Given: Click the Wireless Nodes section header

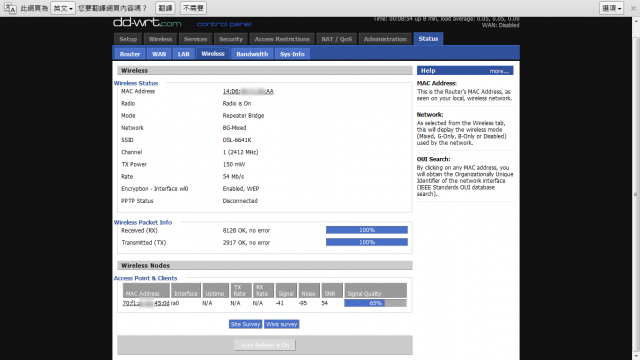Looking at the screenshot, I should 264,265.
